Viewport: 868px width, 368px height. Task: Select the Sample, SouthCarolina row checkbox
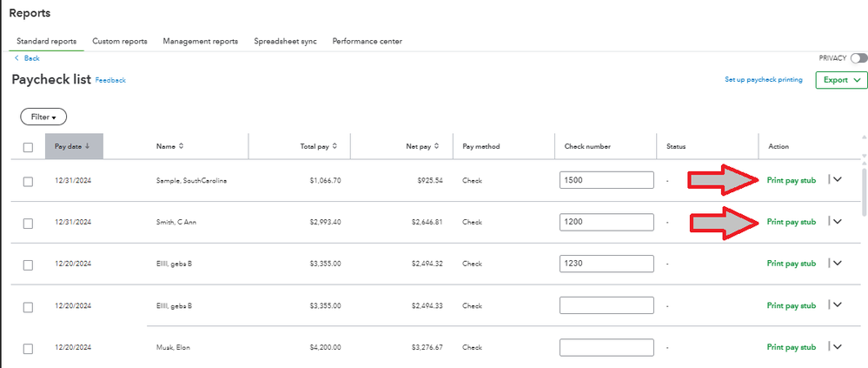tap(28, 181)
